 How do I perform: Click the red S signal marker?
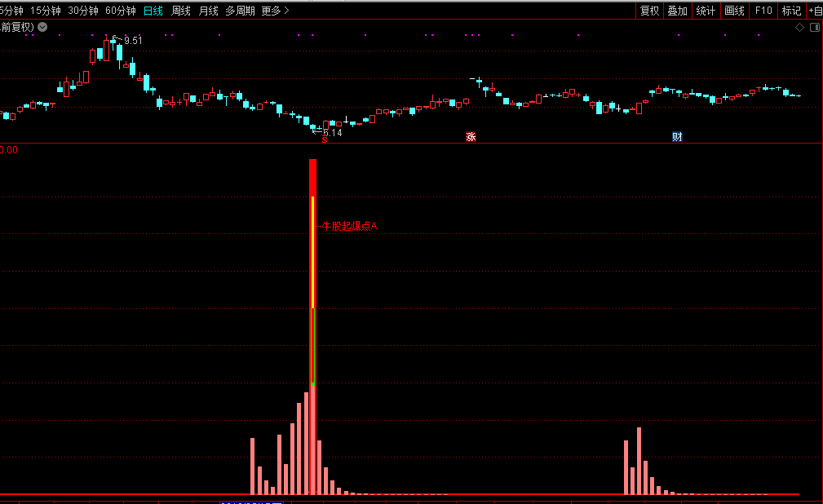point(324,139)
